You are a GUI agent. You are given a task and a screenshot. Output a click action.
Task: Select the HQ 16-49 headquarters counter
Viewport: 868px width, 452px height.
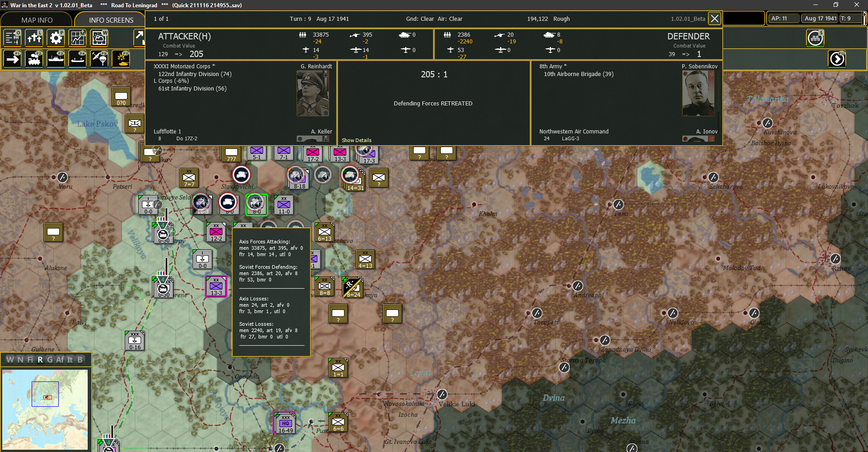[285, 423]
